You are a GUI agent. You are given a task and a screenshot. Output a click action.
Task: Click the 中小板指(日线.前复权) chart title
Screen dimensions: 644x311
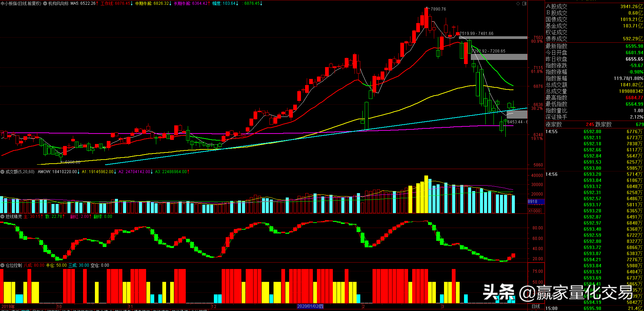[x=21, y=3]
